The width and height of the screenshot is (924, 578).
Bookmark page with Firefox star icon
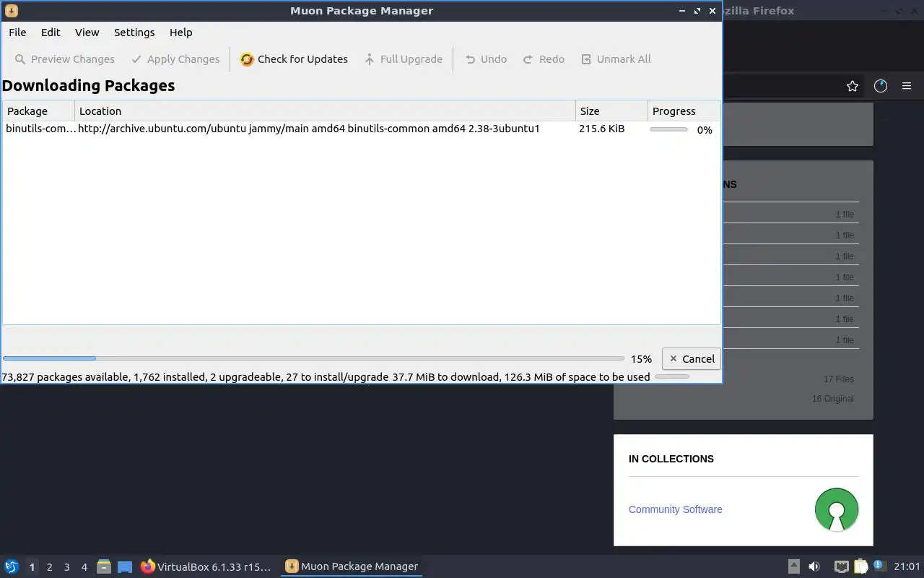pos(853,86)
